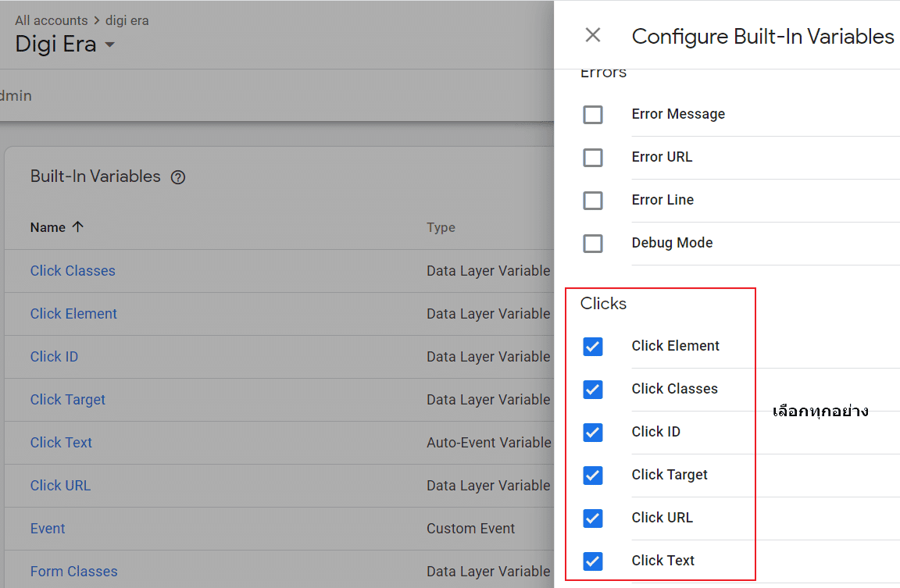Image resolution: width=900 pixels, height=588 pixels.
Task: Uncheck the Click Target variable
Action: [593, 475]
